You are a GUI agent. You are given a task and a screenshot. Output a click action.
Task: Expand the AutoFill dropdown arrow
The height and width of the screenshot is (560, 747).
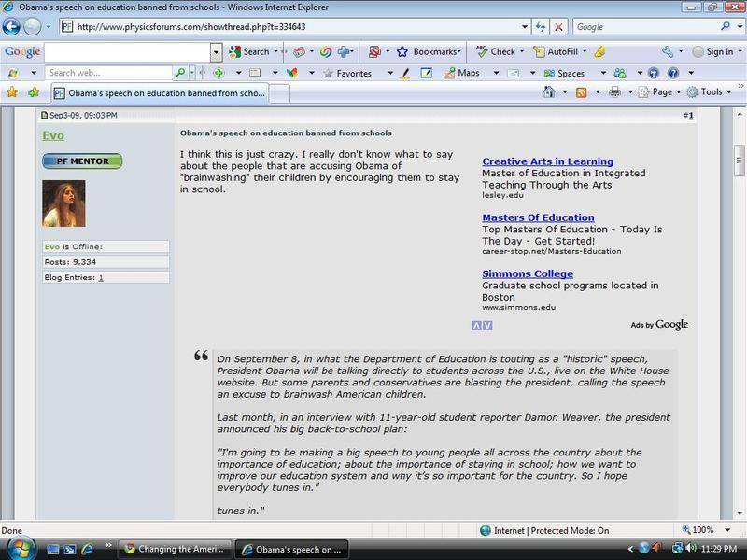(x=585, y=51)
